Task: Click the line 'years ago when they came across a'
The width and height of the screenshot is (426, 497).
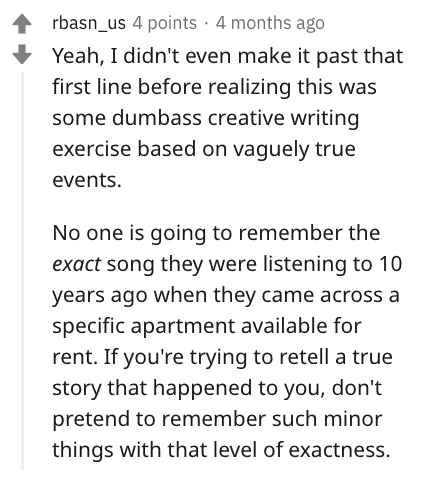Action: [226, 295]
